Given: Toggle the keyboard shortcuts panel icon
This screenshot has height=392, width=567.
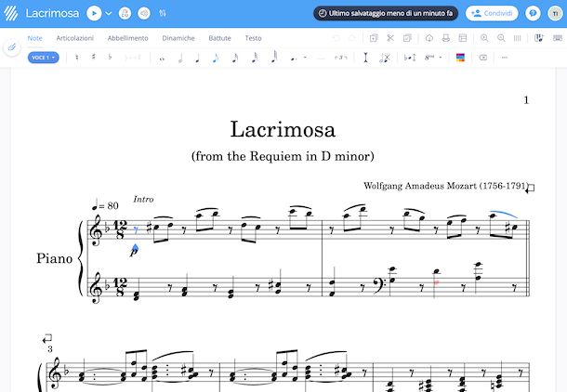Looking at the screenshot, I should tap(558, 38).
